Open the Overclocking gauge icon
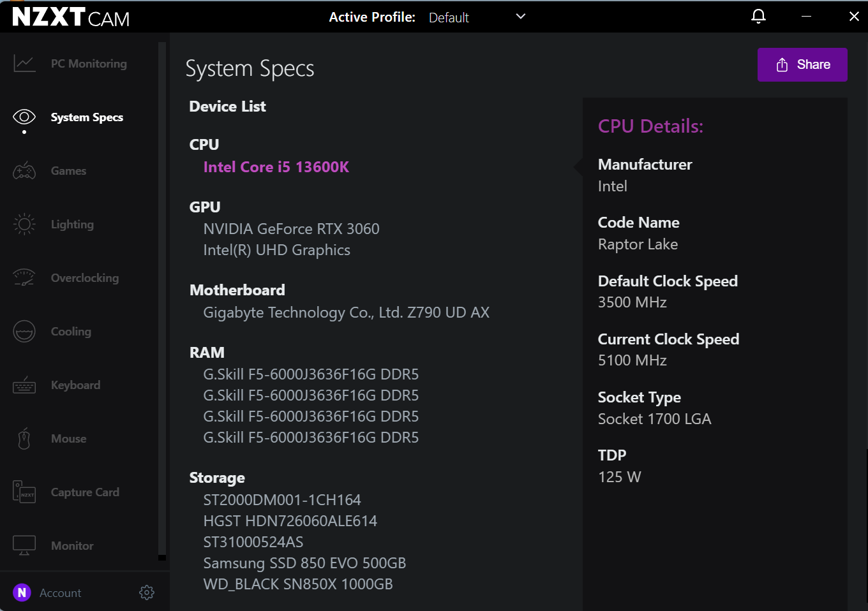Image resolution: width=868 pixels, height=611 pixels. click(24, 278)
